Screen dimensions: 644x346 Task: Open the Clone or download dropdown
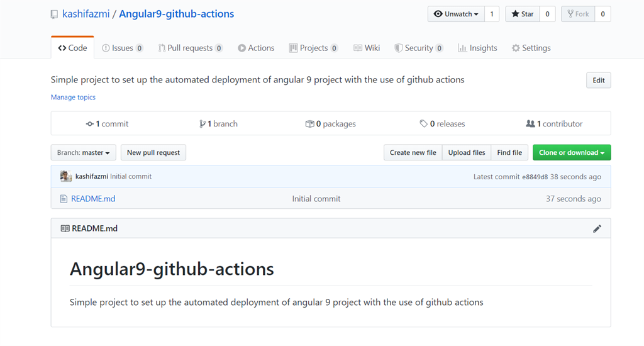[572, 152]
